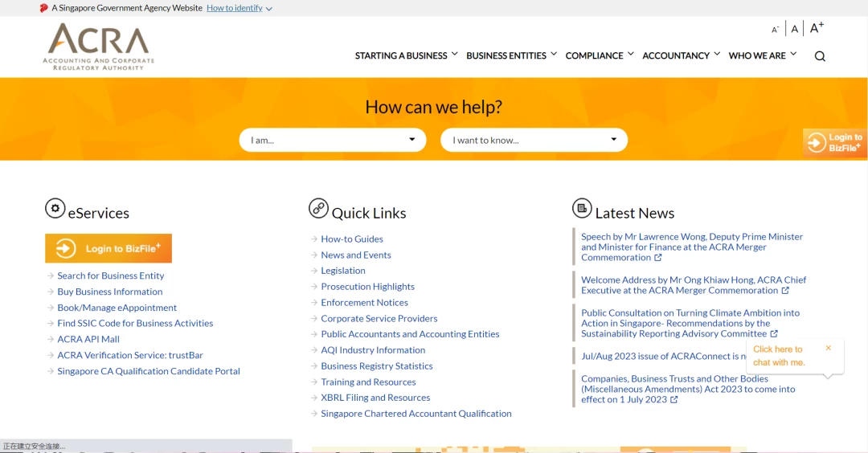The image size is (868, 453).
Task: Open Public Accountants and Accounting Entities link
Action: 410,334
